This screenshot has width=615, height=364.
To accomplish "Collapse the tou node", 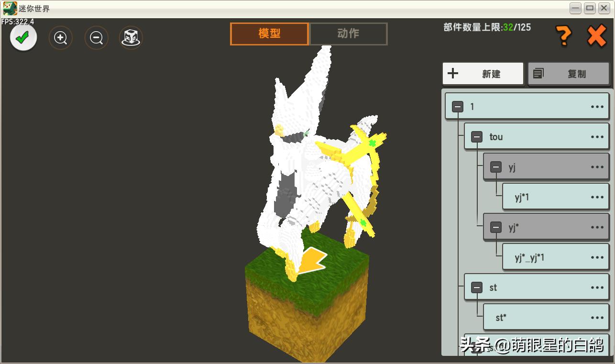I will (477, 137).
